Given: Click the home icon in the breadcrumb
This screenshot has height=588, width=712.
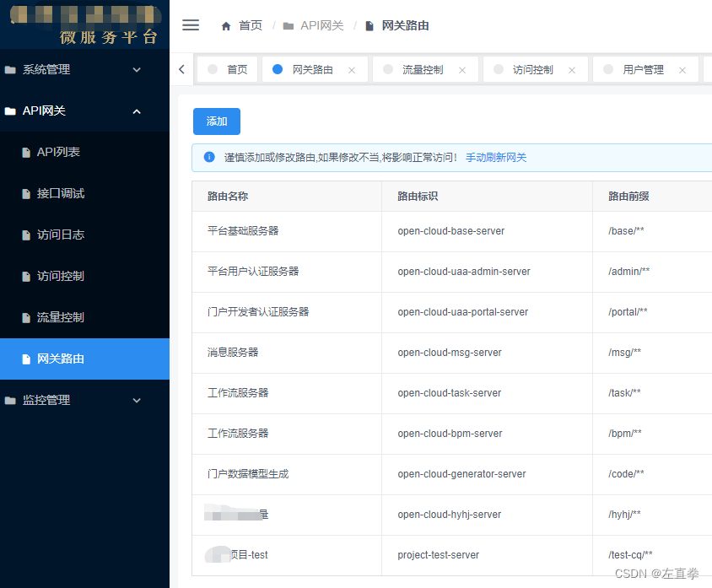Looking at the screenshot, I should (x=225, y=25).
